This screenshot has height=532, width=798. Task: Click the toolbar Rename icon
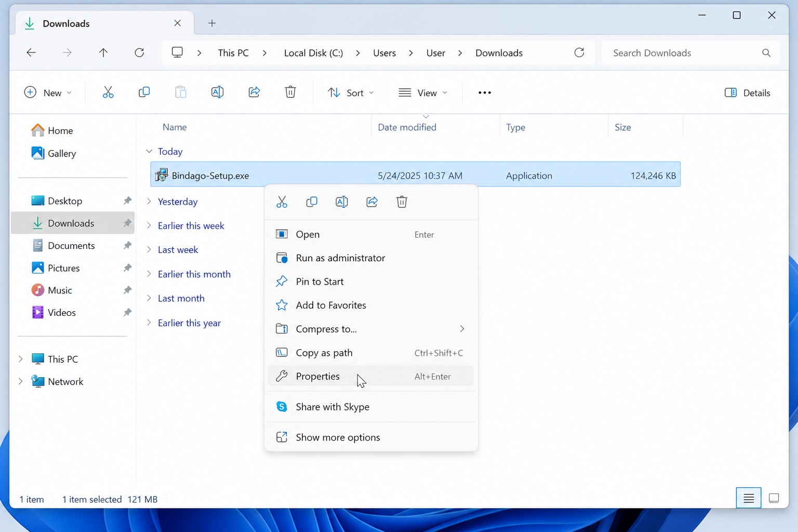(217, 92)
